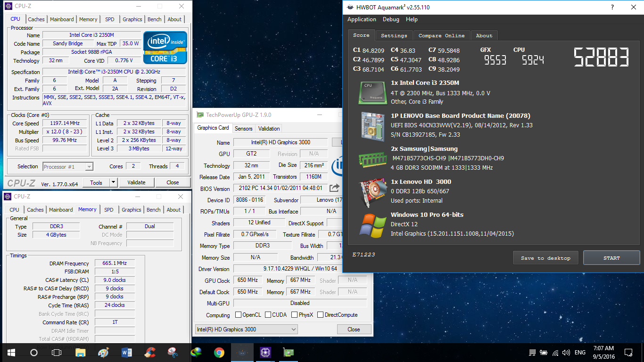
Task: Click the question mark in Aquamark title bar
Action: click(612, 8)
